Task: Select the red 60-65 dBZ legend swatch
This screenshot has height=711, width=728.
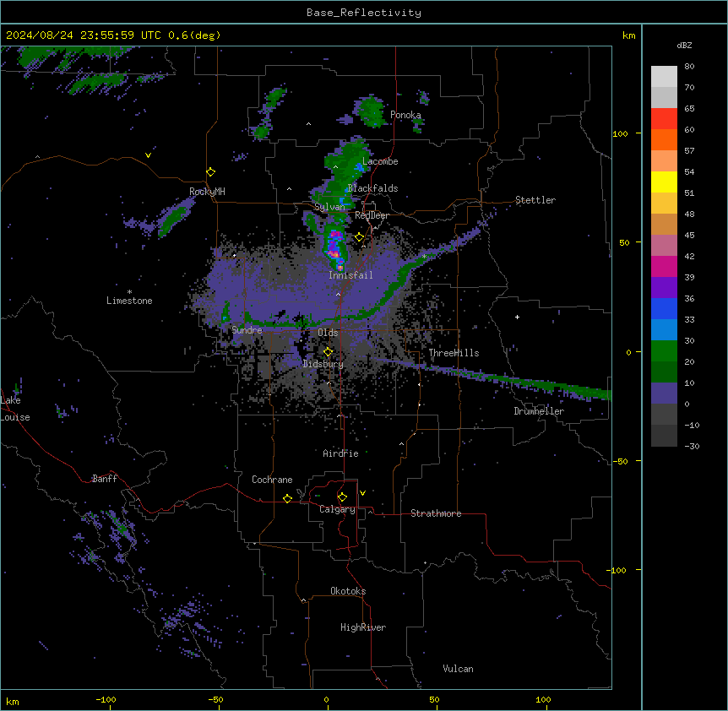Action: click(x=664, y=118)
